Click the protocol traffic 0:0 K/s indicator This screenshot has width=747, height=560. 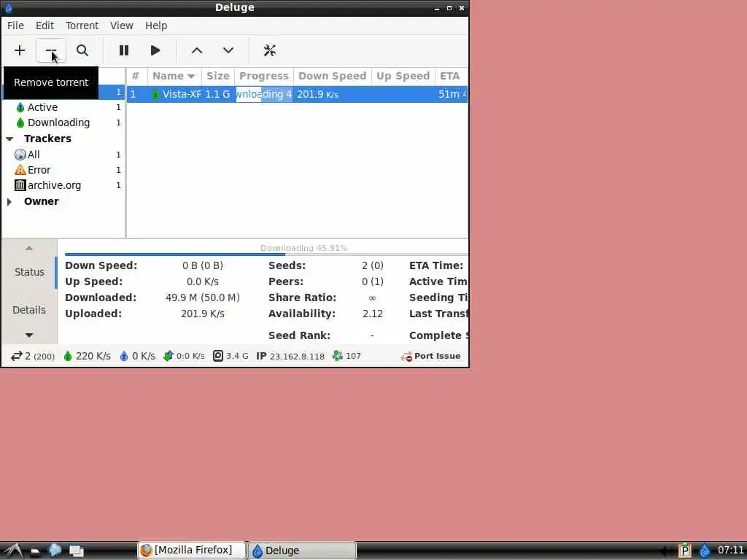184,356
